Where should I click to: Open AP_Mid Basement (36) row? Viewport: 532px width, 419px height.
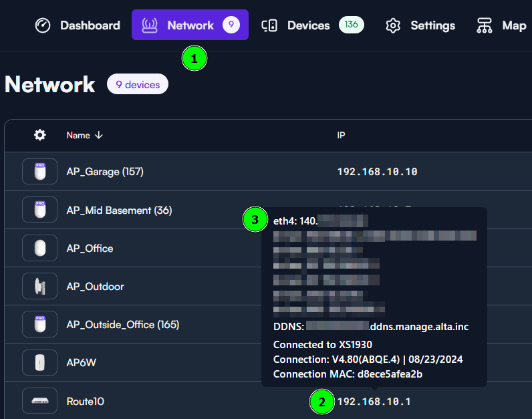pos(119,211)
